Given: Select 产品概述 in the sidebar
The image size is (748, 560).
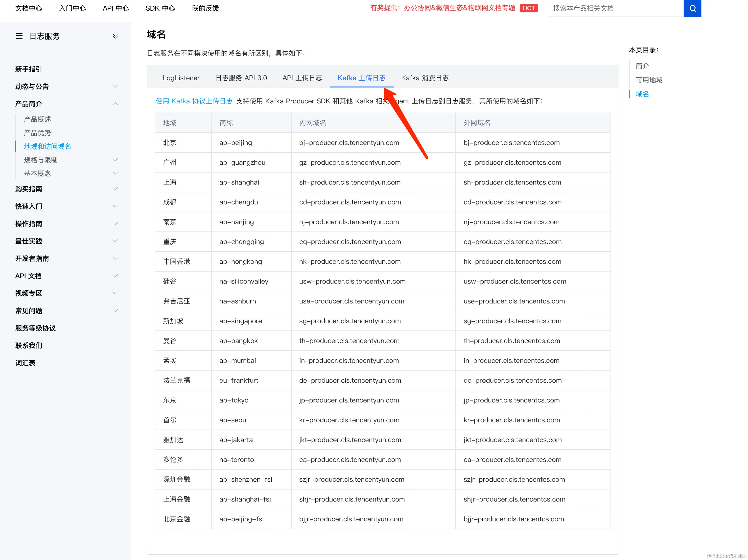Looking at the screenshot, I should pyautogui.click(x=37, y=119).
